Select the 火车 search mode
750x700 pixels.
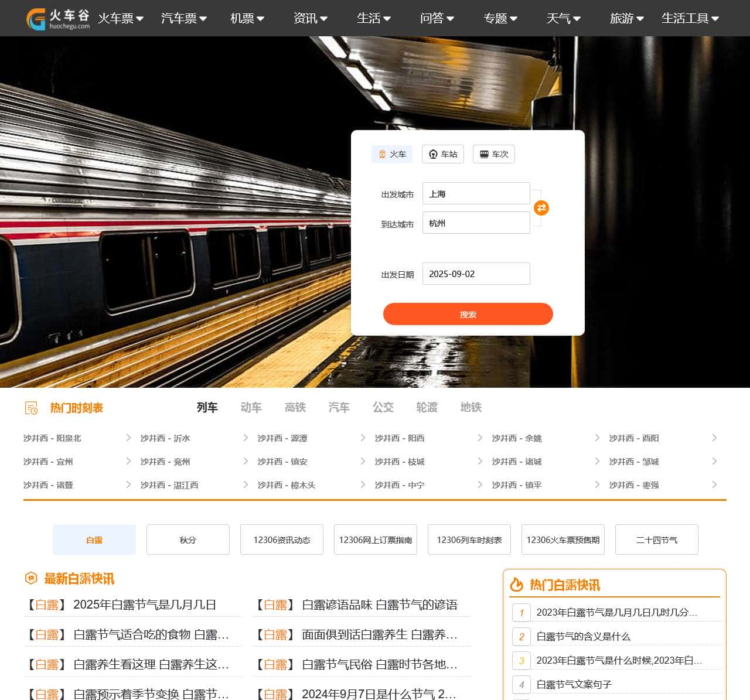point(392,154)
